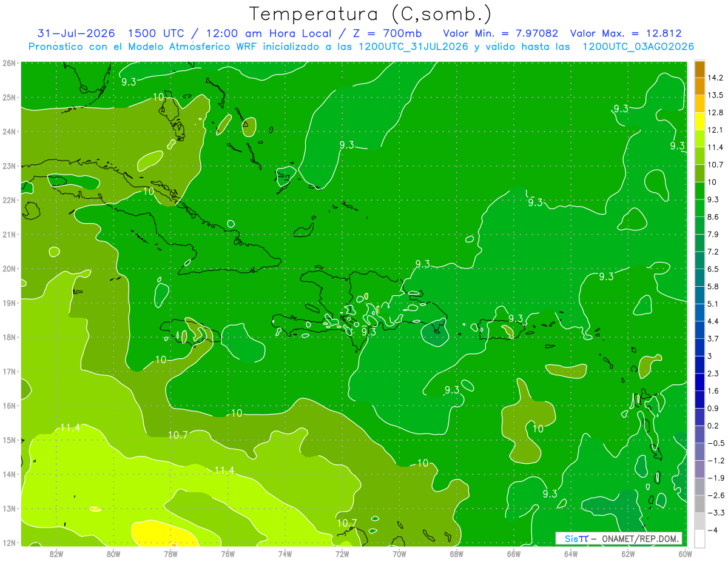The width and height of the screenshot is (728, 562).
Task: Click the '70W' longitude axis label
Action: [x=399, y=553]
